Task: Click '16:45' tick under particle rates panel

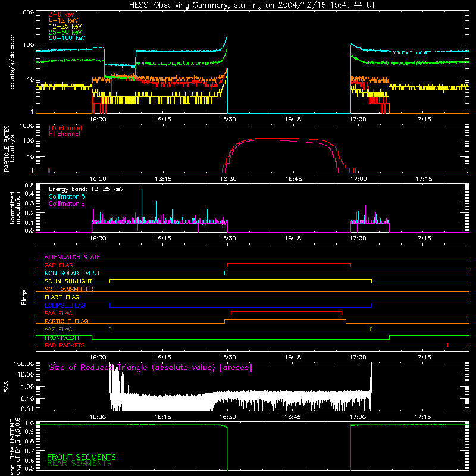Action: 293,179
